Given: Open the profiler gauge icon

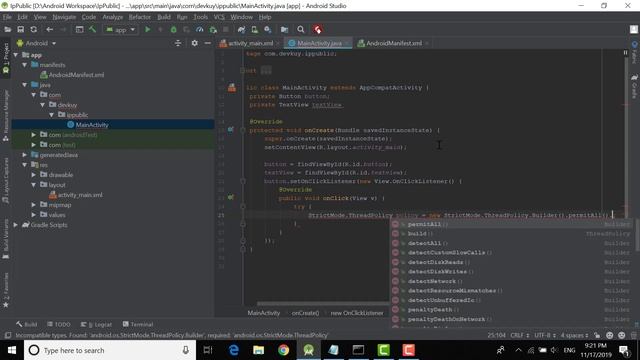Looking at the screenshot, I should click(x=200, y=29).
